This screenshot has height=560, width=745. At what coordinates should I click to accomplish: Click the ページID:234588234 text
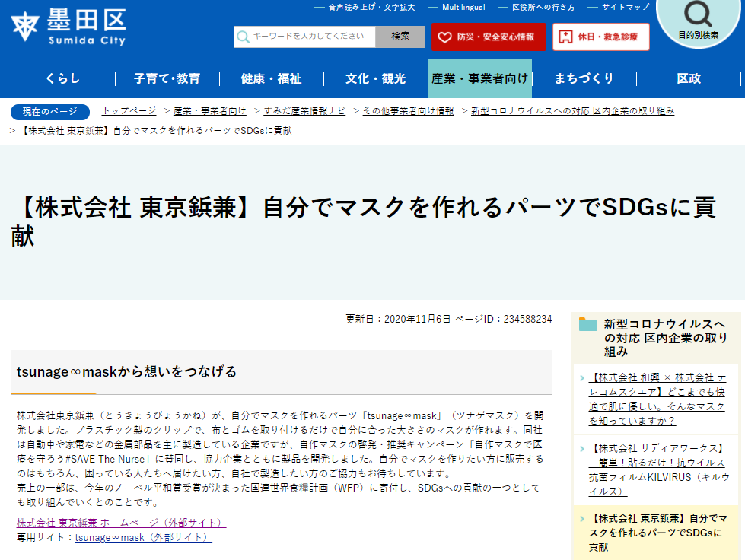coord(503,319)
